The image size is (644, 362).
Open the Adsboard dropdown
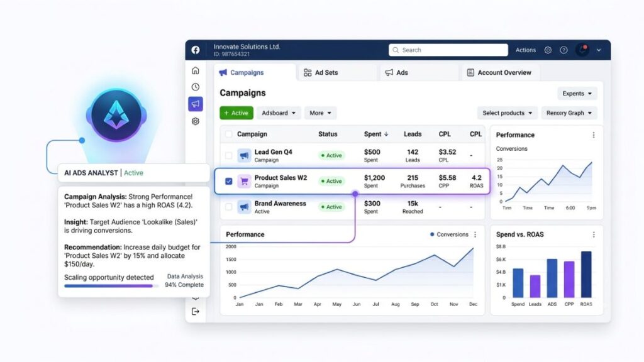tap(279, 113)
